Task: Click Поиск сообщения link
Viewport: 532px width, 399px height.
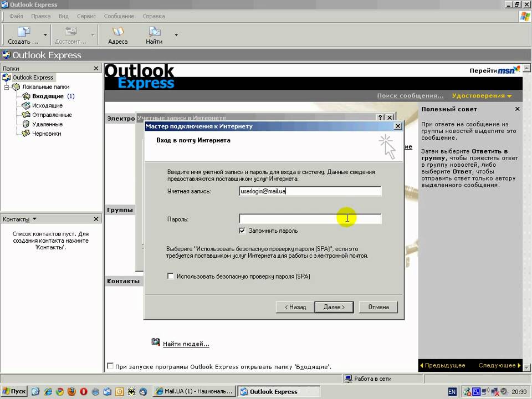Action: pyautogui.click(x=410, y=96)
